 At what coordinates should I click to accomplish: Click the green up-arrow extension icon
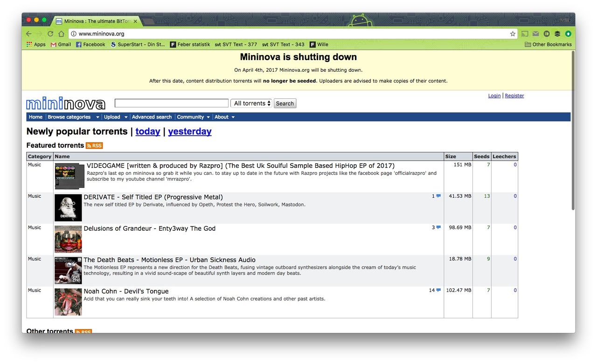point(568,34)
